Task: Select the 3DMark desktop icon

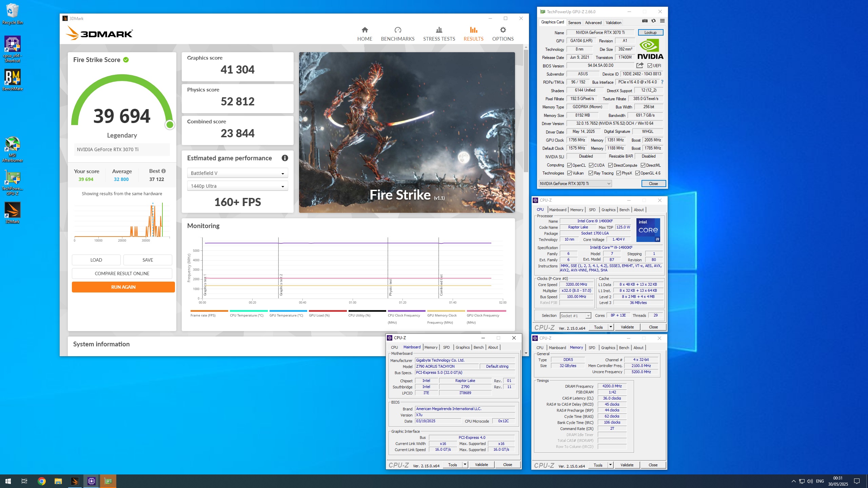Action: pos(12,213)
